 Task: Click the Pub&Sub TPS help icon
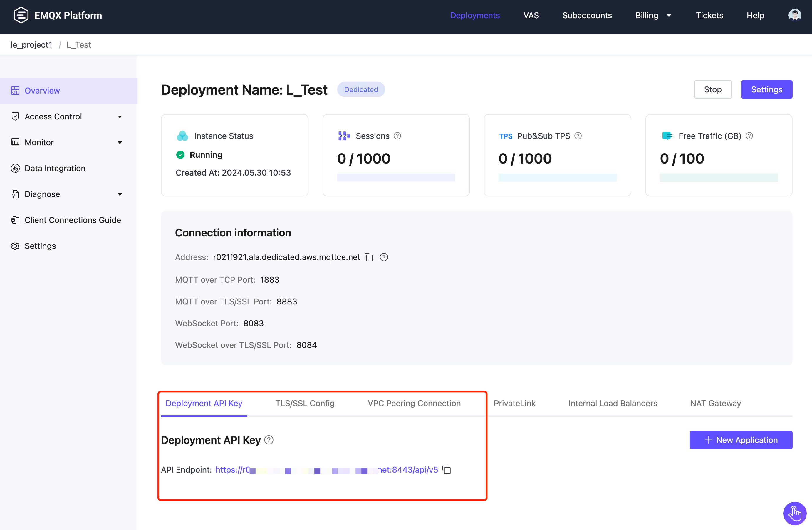pos(578,136)
